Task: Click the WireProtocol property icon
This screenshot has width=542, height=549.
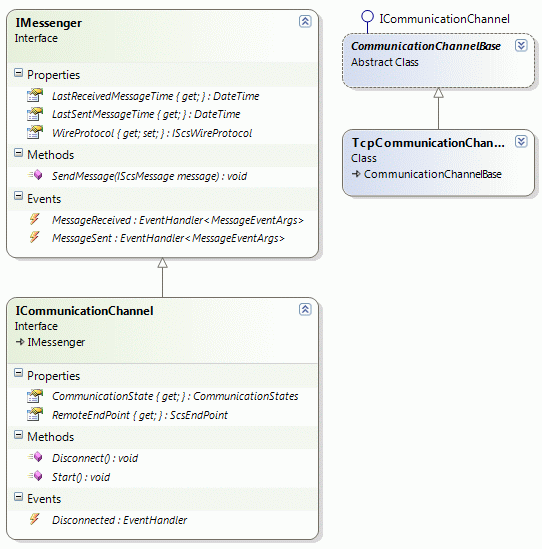Action: (x=35, y=132)
